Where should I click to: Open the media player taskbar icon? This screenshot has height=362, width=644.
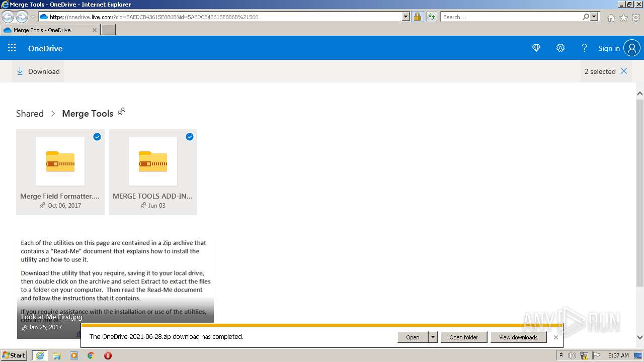(74, 355)
